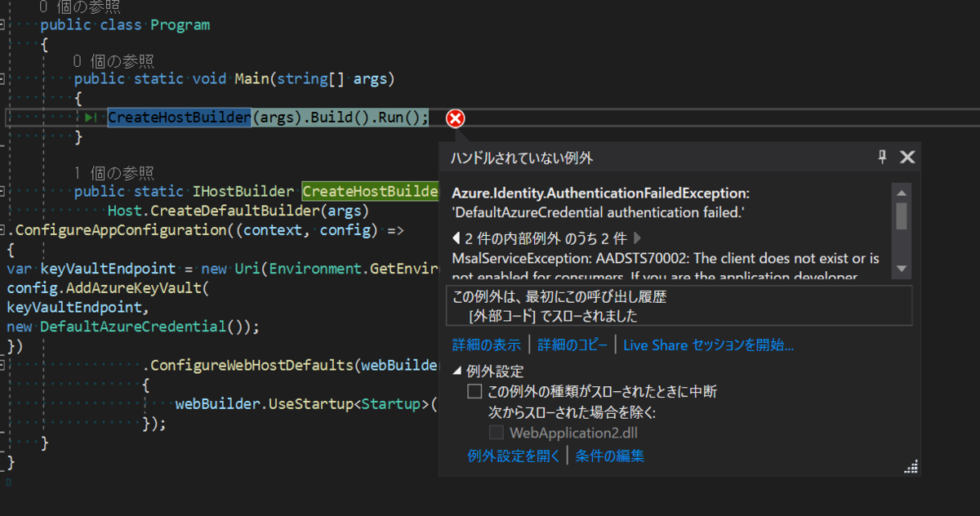The width and height of the screenshot is (980, 516).
Task: Click .Run() in the Main call
Action: click(x=401, y=118)
